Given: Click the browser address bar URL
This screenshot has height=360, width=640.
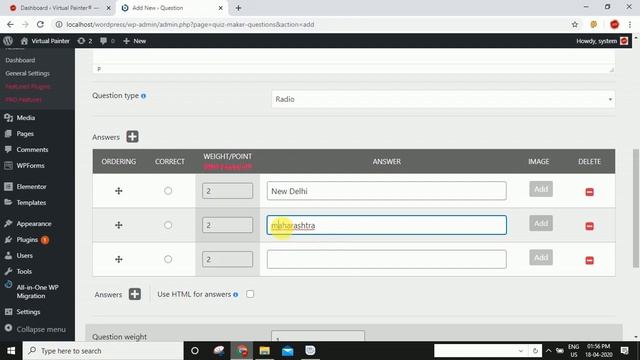Looking at the screenshot, I should click(x=190, y=24).
